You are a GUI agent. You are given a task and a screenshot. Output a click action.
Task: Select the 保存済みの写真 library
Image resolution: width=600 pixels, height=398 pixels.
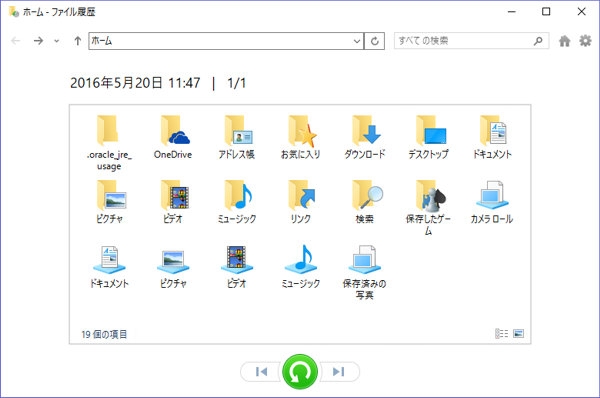click(364, 272)
